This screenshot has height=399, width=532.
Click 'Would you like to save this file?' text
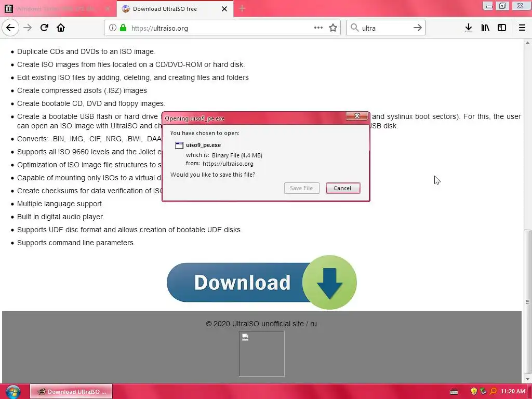(x=212, y=175)
